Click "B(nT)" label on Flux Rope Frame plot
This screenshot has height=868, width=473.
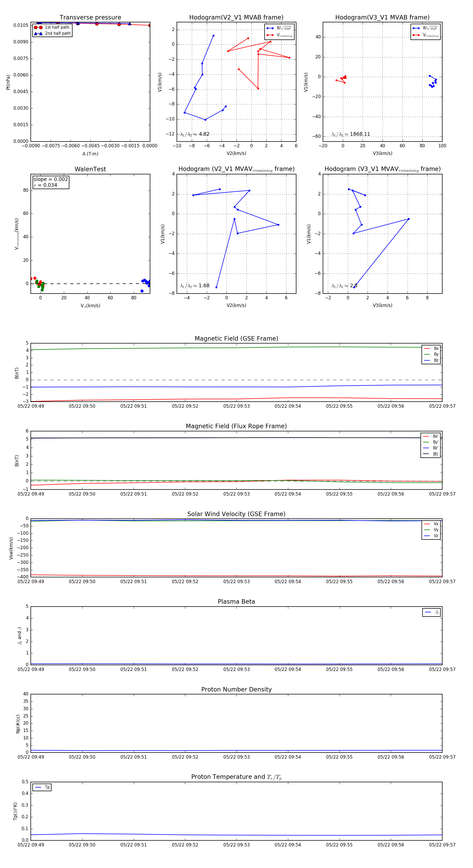[x=17, y=461]
